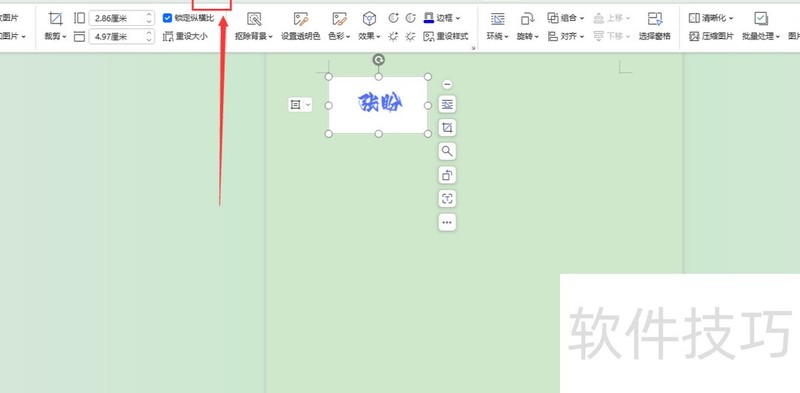Open the 选择窗格 selection pane

coord(655,27)
